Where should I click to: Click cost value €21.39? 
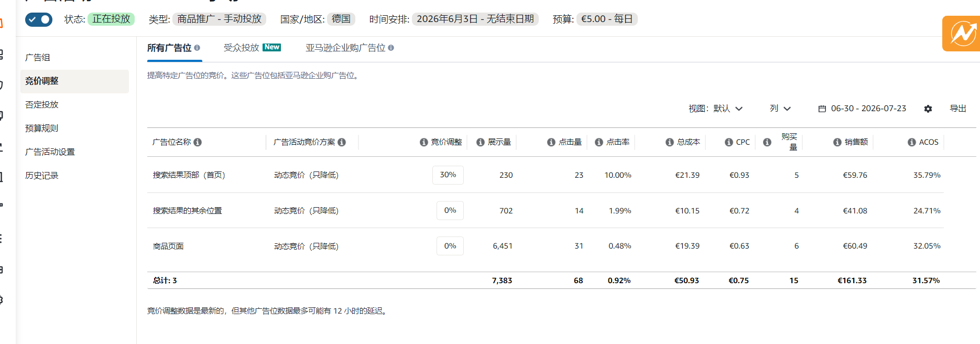tap(687, 175)
